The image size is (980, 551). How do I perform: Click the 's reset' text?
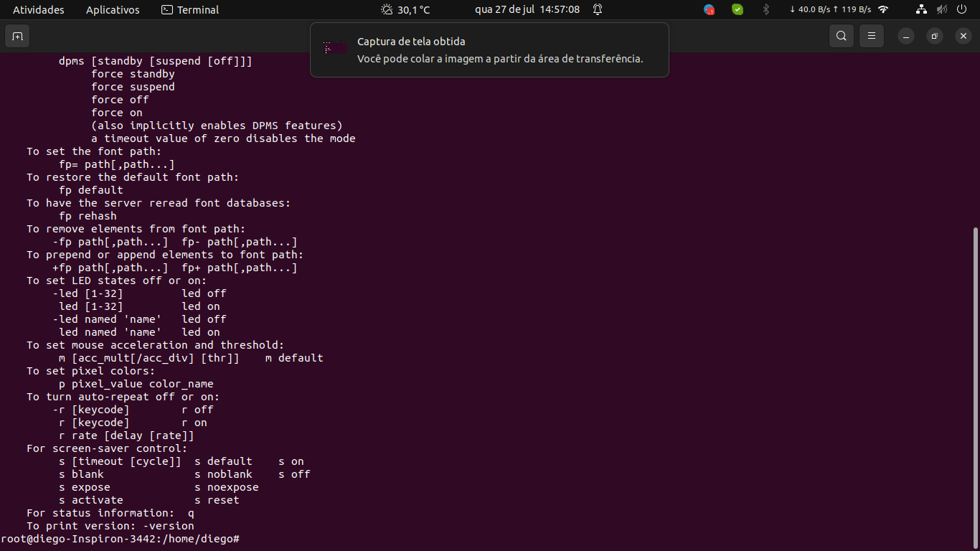(217, 500)
